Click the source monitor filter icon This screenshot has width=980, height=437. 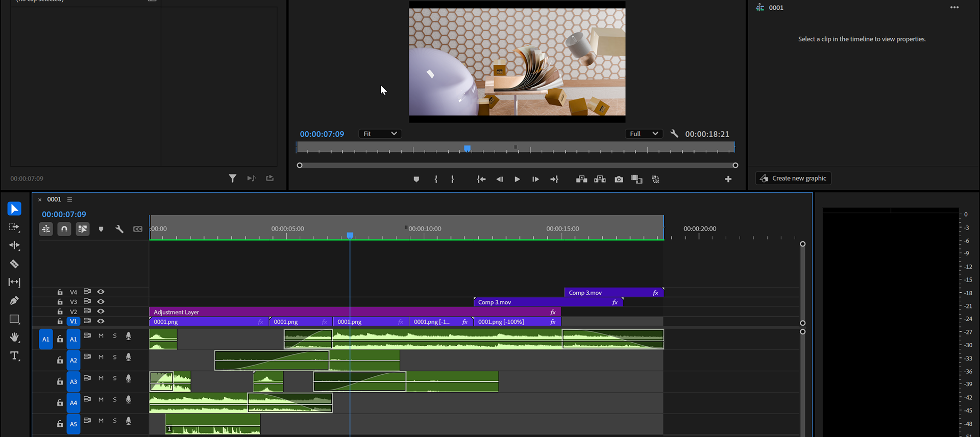(233, 178)
